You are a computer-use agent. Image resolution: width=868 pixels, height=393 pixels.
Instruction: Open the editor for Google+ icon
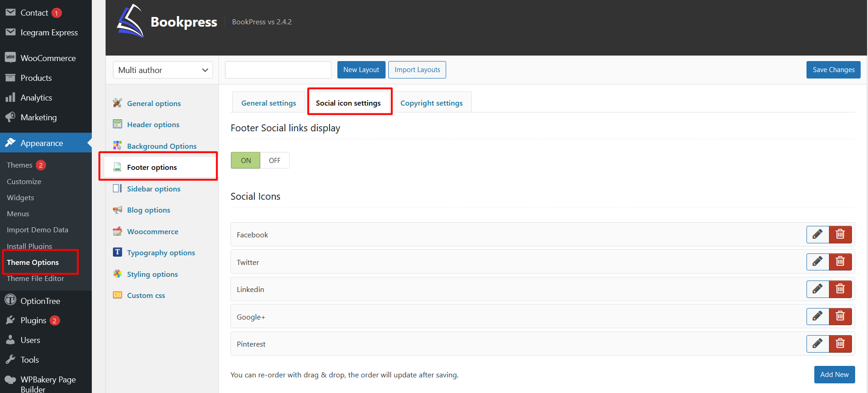(818, 316)
